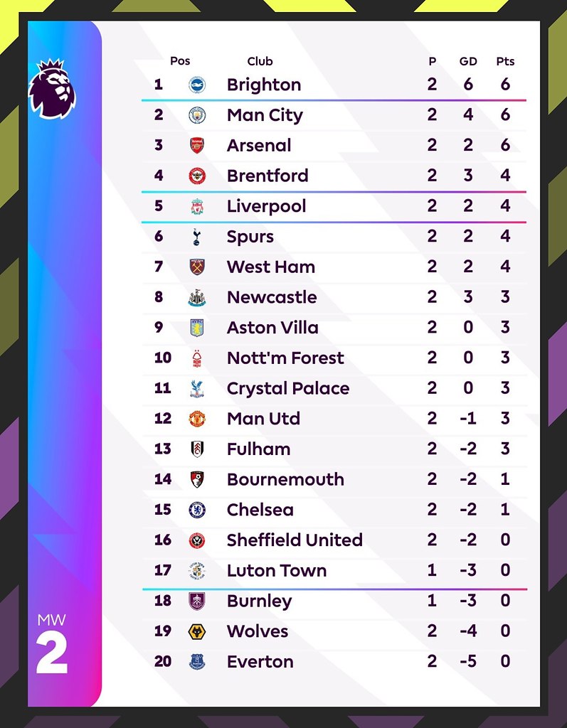Click the MW 2 matchweek label
Viewport: 567px width, 728px height.
point(52,646)
